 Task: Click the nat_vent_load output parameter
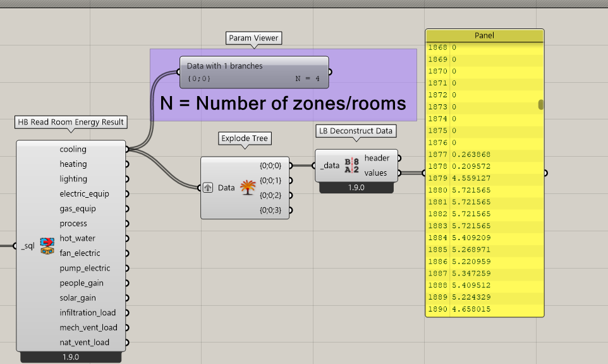point(84,343)
